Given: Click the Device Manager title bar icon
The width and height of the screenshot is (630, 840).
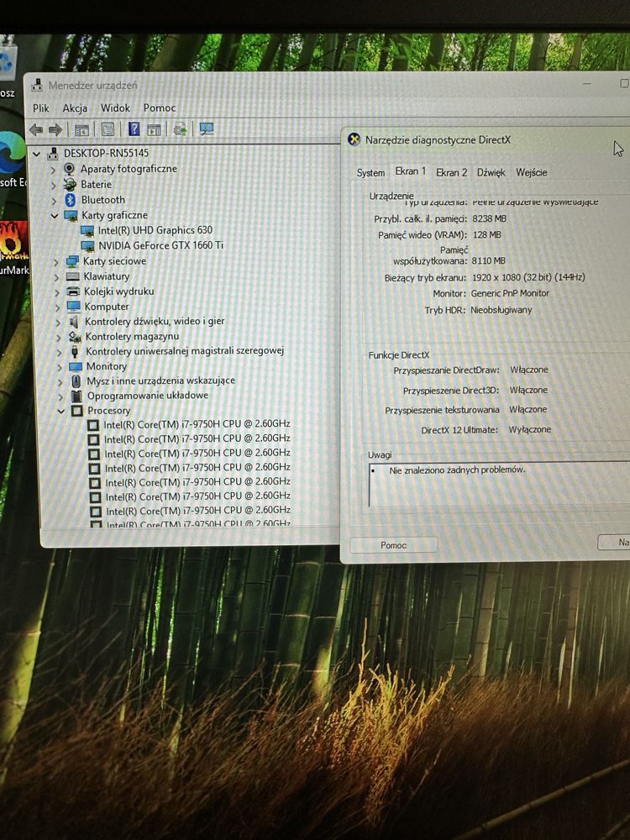Looking at the screenshot, I should point(36,85).
